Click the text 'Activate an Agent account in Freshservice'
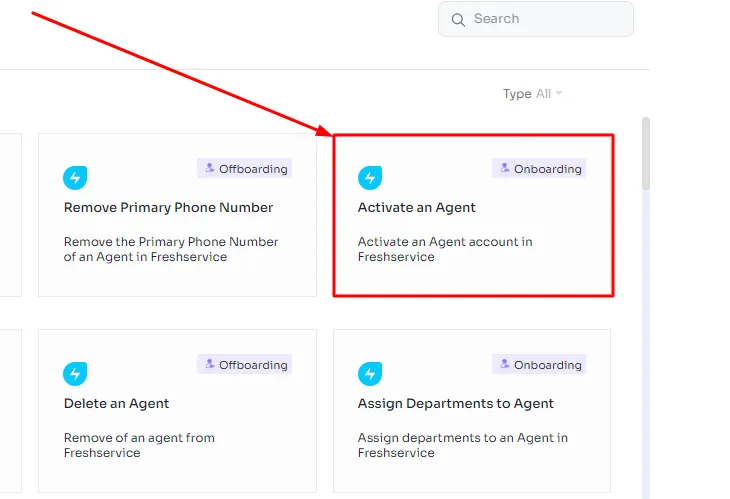 click(445, 250)
